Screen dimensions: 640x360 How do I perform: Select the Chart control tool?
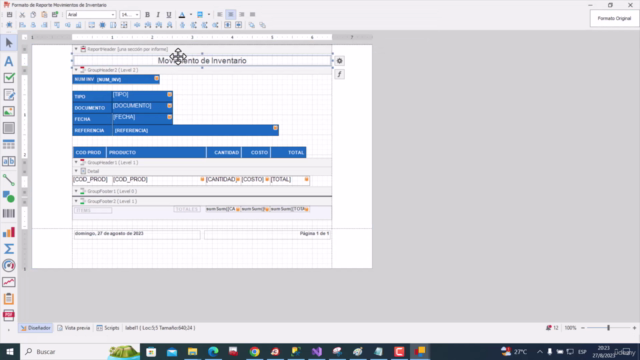click(9, 232)
